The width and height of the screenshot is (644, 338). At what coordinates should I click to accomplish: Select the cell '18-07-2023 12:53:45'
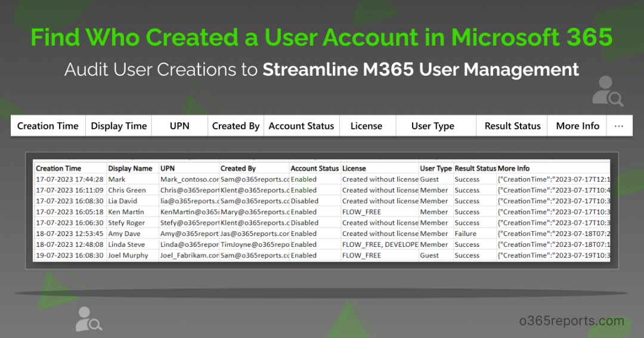click(70, 233)
